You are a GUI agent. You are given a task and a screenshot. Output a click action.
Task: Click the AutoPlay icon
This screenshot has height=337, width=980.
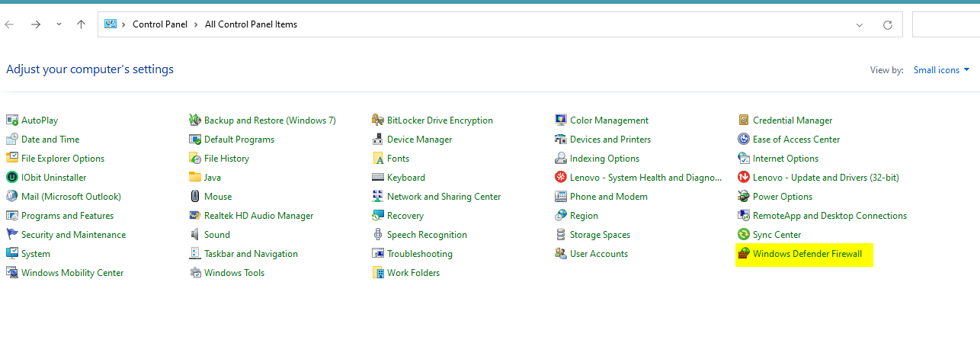12,120
